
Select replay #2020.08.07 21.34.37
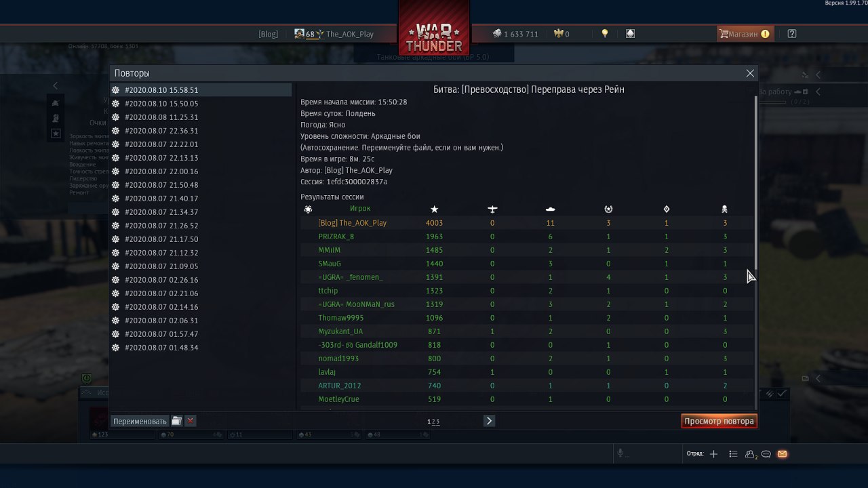coord(201,212)
